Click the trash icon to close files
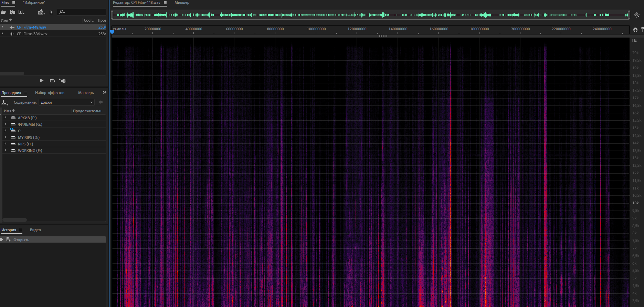The image size is (644, 307). 51,12
